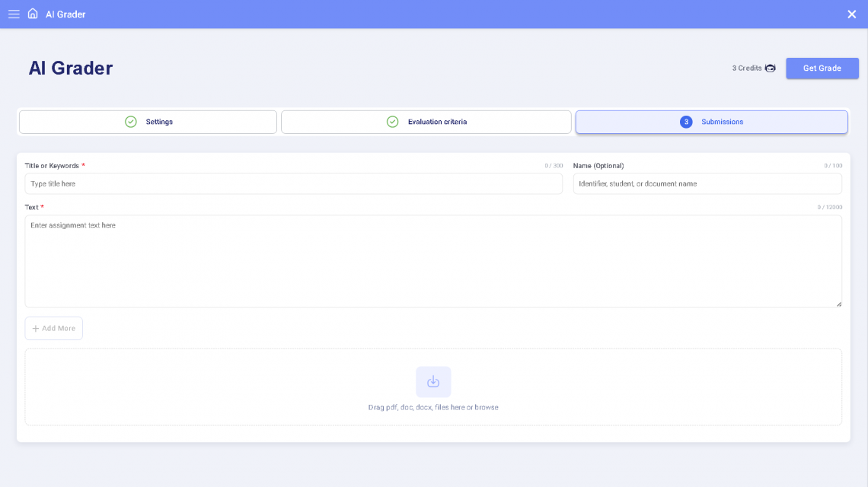Click the robot icon next to 3 Credits
The height and width of the screenshot is (487, 868).
(x=770, y=68)
